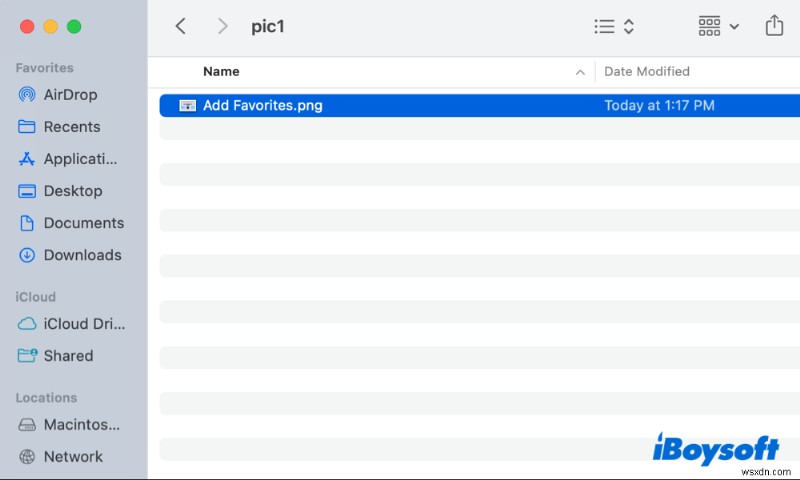
Task: Select the Add Favorites.png file
Action: pos(262,105)
